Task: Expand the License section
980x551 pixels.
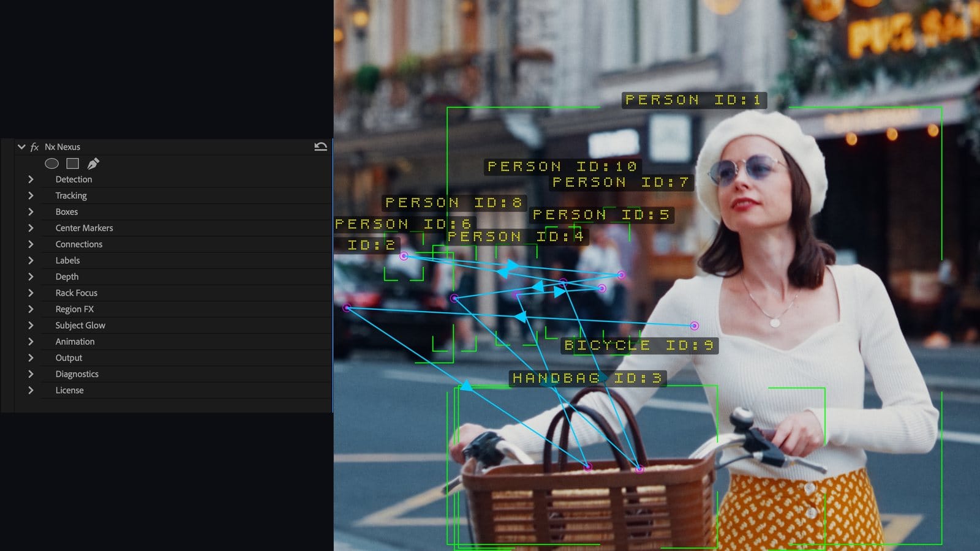Action: 31,390
